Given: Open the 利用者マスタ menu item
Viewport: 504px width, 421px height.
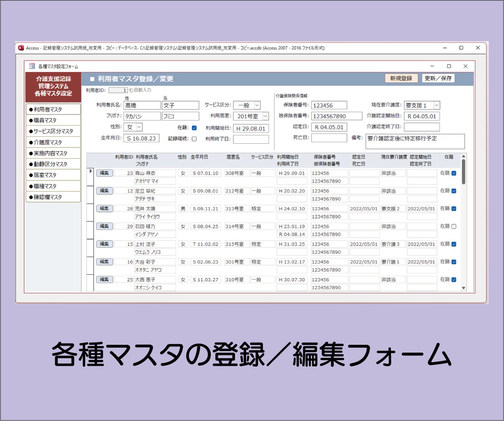Looking at the screenshot, I should (x=53, y=109).
